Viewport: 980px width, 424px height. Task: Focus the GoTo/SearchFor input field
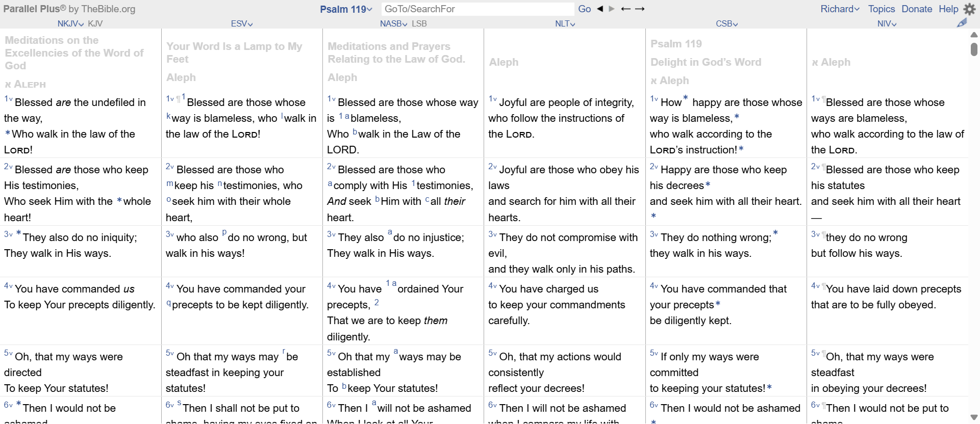click(478, 9)
